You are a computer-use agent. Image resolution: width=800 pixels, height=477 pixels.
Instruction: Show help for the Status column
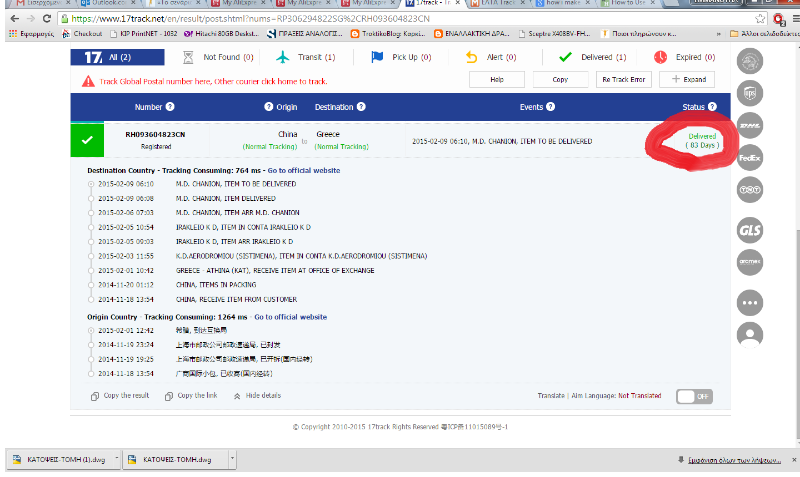click(x=712, y=107)
